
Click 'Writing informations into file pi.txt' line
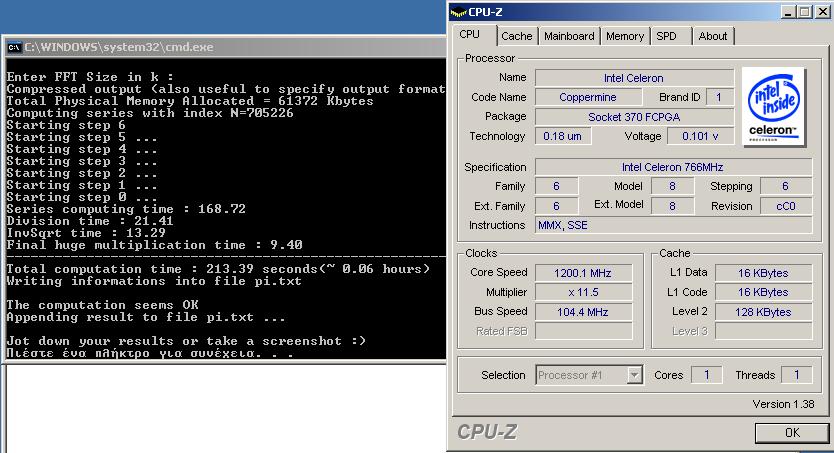[x=154, y=281]
